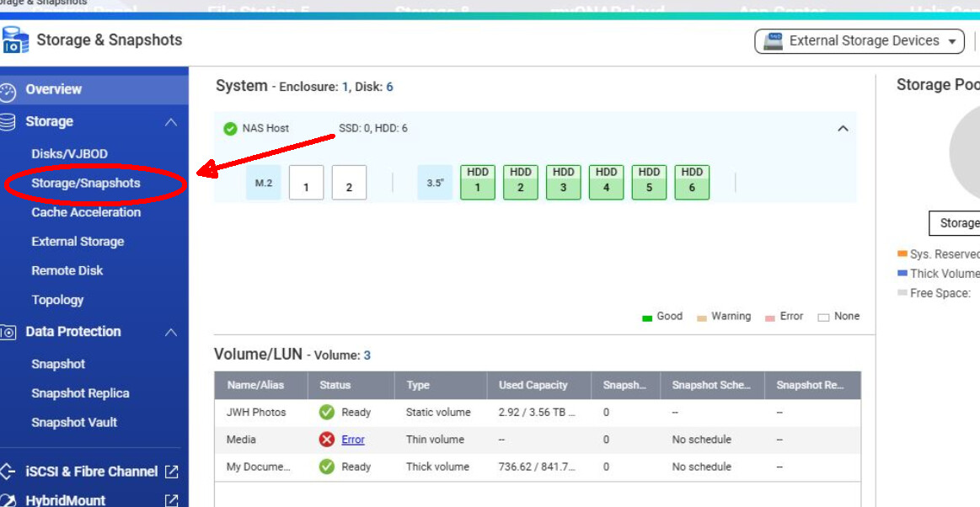Select M.2 slot 1 box

pyautogui.click(x=306, y=183)
